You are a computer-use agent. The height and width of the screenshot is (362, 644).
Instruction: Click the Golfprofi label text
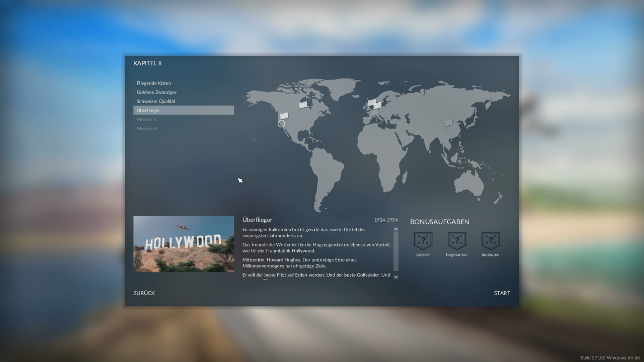(423, 255)
